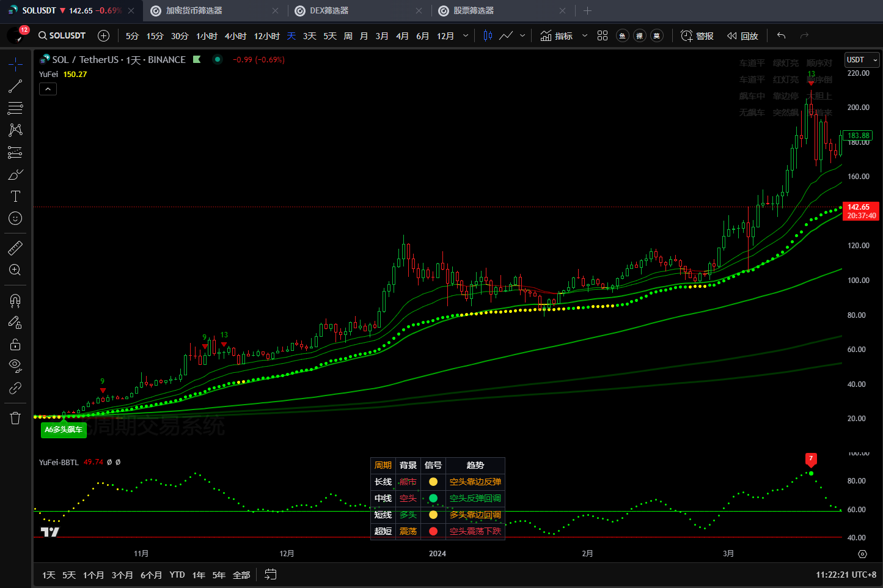Set range to 1年

(199, 575)
